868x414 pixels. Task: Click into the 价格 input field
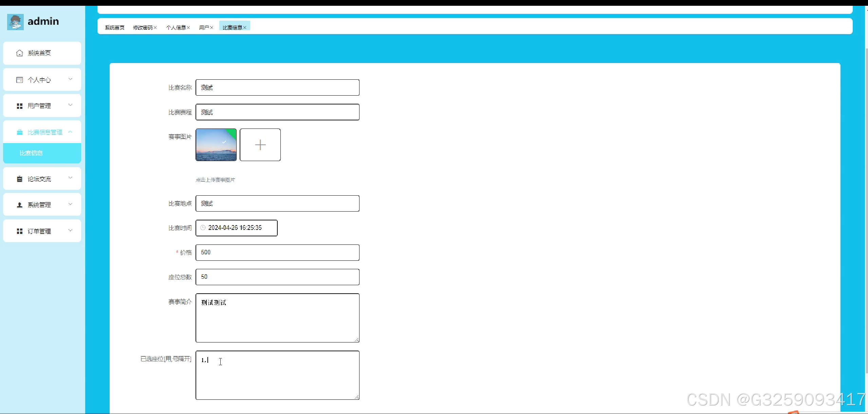pos(277,253)
